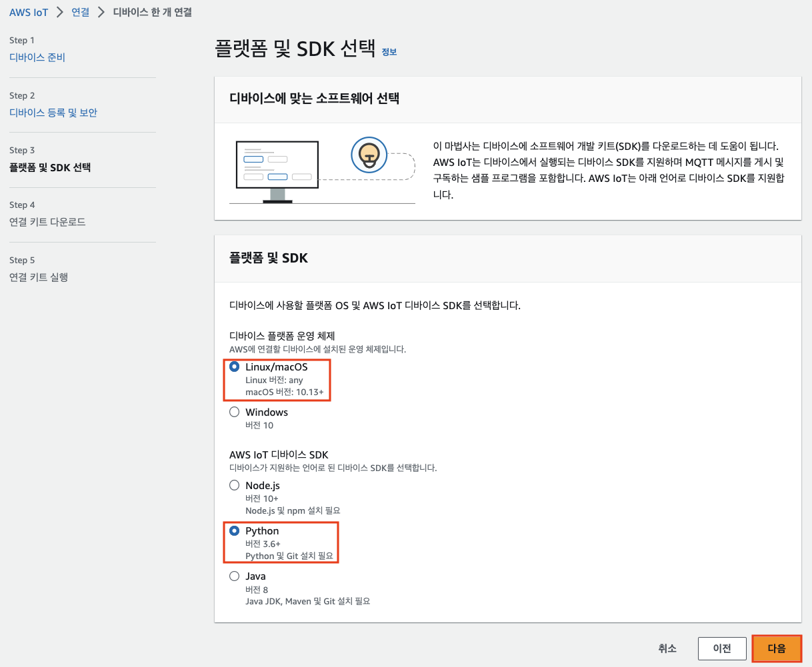Open the 정보 info link
812x667 pixels.
389,52
